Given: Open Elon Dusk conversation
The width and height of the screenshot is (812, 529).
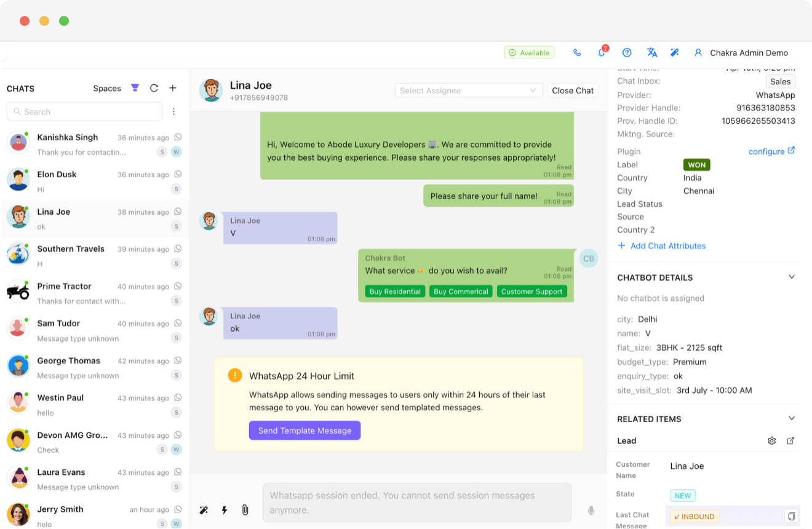Looking at the screenshot, I should 95,181.
